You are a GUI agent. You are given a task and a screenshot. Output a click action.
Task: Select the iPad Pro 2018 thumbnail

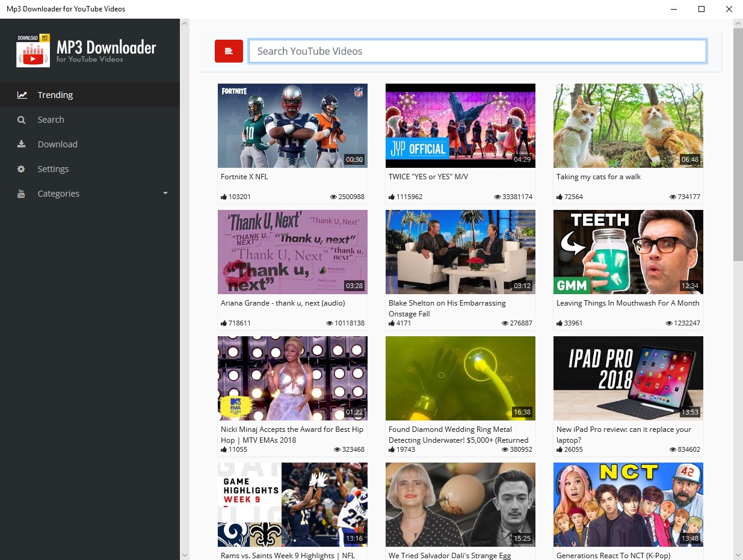pyautogui.click(x=628, y=378)
